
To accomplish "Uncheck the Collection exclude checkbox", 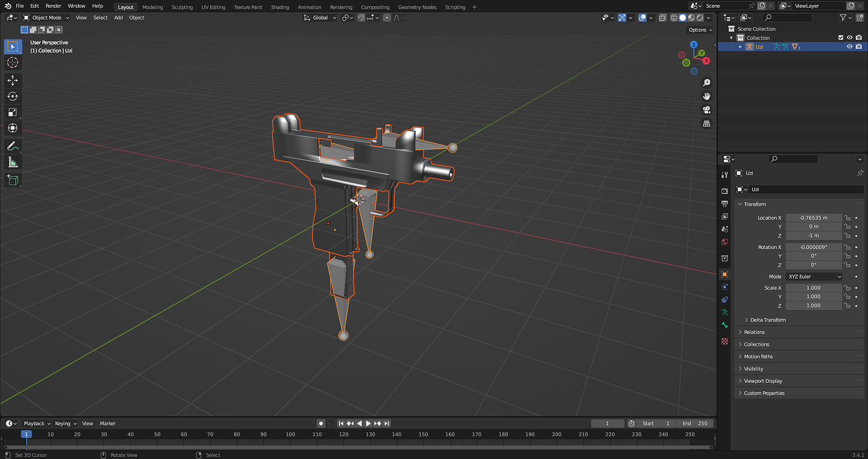I will click(841, 38).
